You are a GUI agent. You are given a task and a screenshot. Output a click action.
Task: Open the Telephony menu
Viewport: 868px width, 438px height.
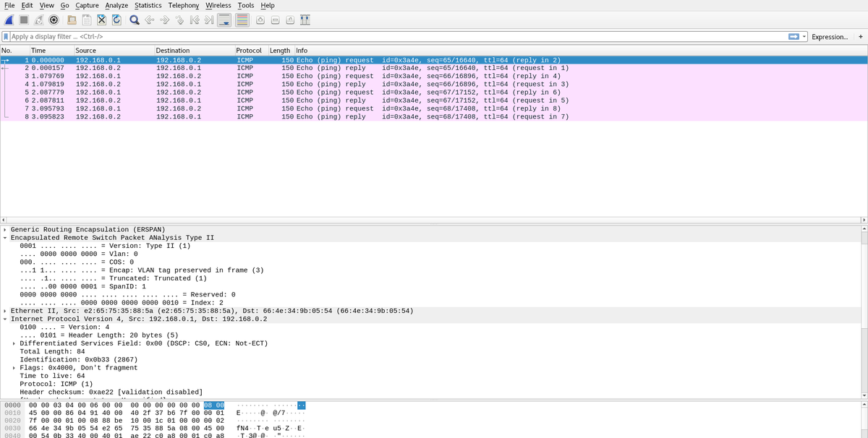pyautogui.click(x=184, y=5)
